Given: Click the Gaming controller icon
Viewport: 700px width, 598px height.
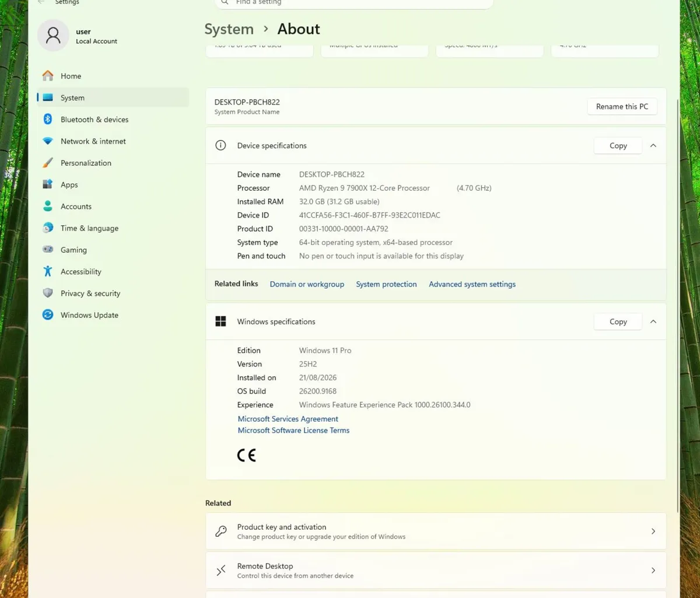Looking at the screenshot, I should [x=48, y=250].
